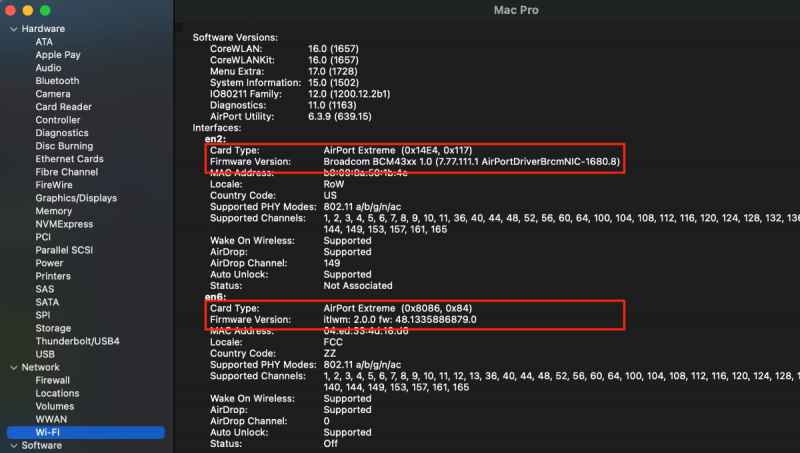
Task: Select the NVMExpress sidebar item
Action: 64,224
